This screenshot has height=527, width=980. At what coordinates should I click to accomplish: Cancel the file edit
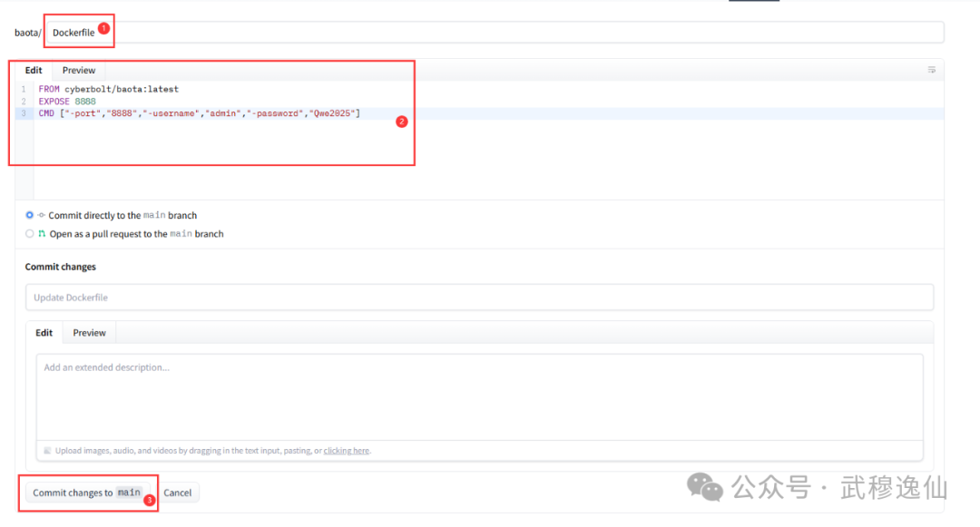[x=178, y=493]
